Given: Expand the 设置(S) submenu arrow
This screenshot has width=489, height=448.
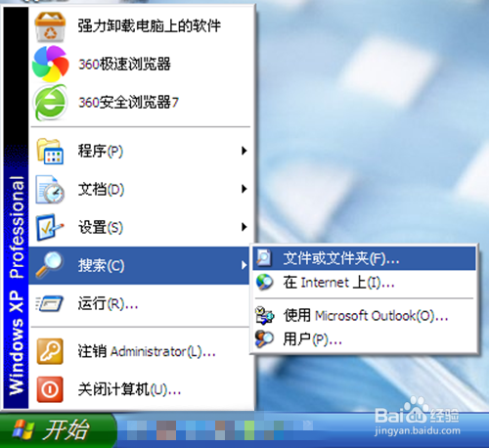Looking at the screenshot, I should tap(244, 227).
